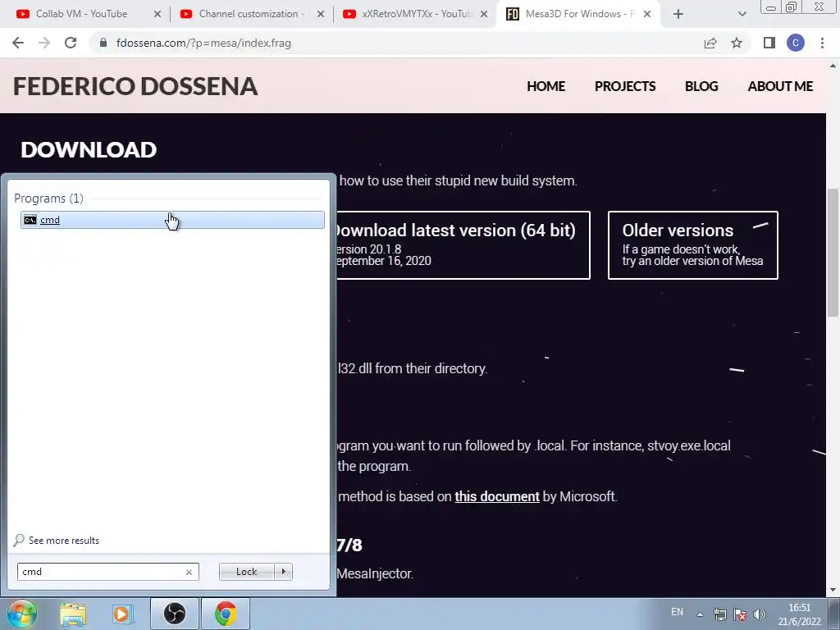
Task: Click the page vertical scrollbar thumb
Action: (x=833, y=252)
